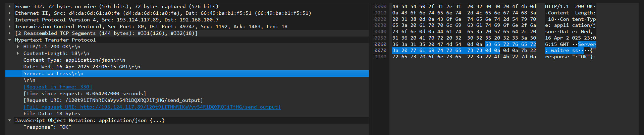This screenshot has height=135, width=644.
Task: Follow the Full request URI link
Action: point(152,107)
